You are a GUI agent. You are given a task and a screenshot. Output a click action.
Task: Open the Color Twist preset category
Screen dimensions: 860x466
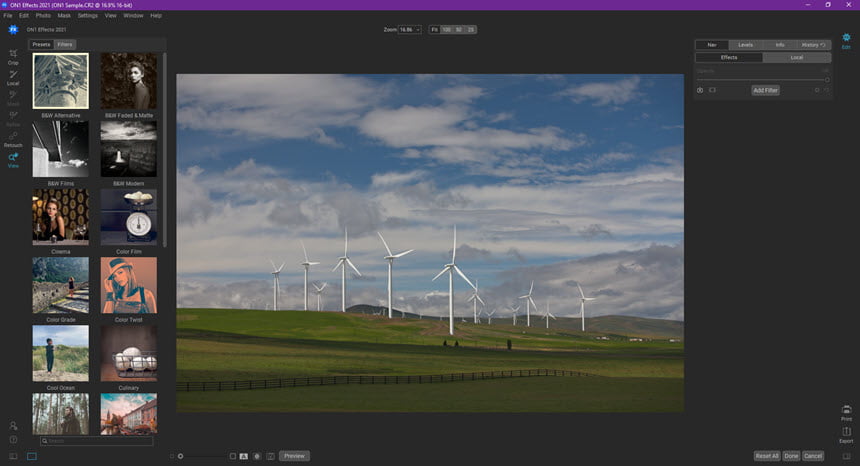[x=129, y=285]
